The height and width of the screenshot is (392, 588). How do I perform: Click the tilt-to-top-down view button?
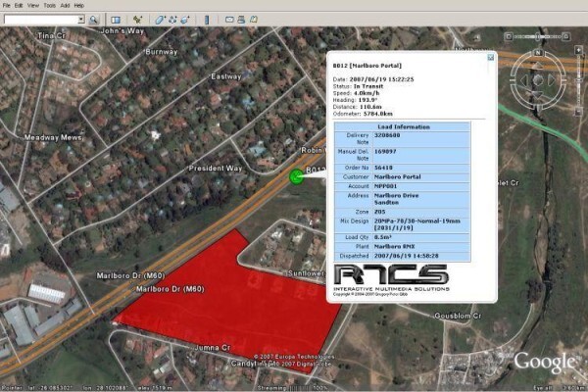click(x=509, y=36)
